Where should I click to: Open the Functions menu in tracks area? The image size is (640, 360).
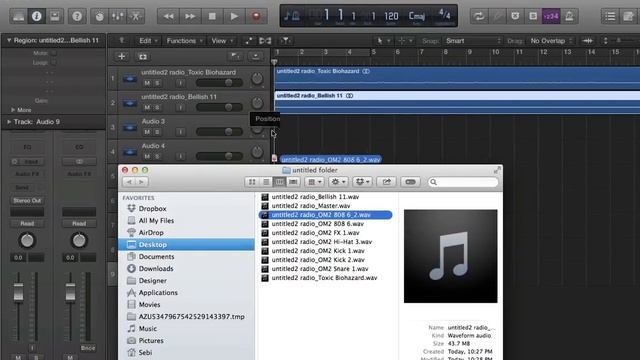point(184,41)
